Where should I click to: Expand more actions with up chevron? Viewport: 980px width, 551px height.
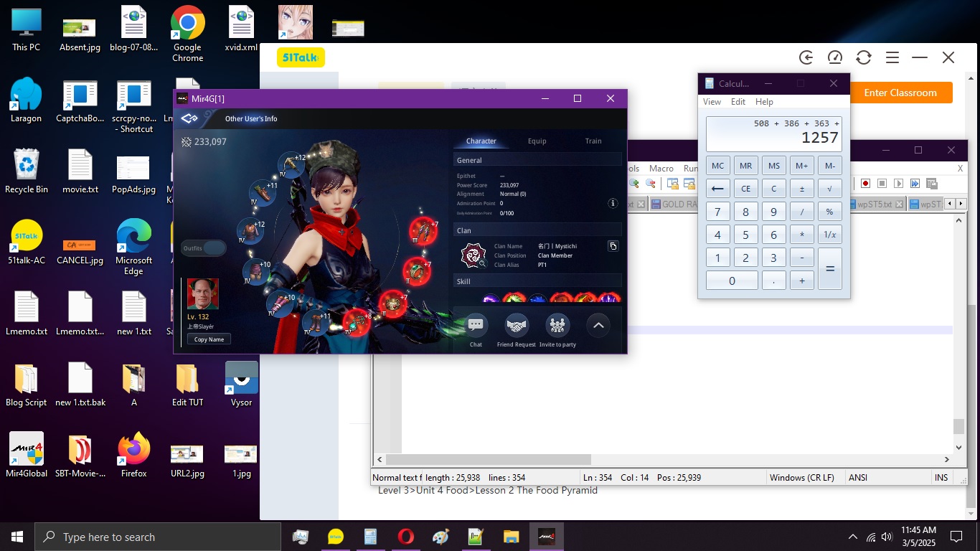click(598, 326)
